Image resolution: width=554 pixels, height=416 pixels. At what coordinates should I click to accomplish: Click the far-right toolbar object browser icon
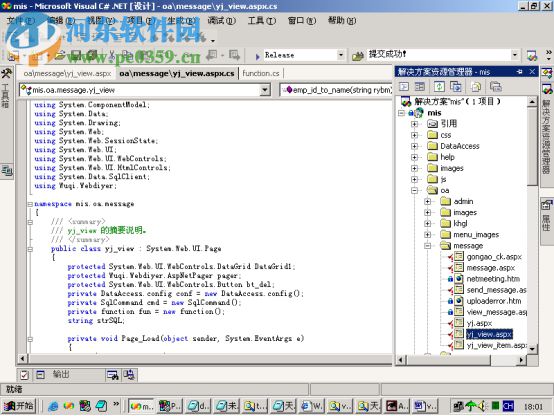(532, 55)
